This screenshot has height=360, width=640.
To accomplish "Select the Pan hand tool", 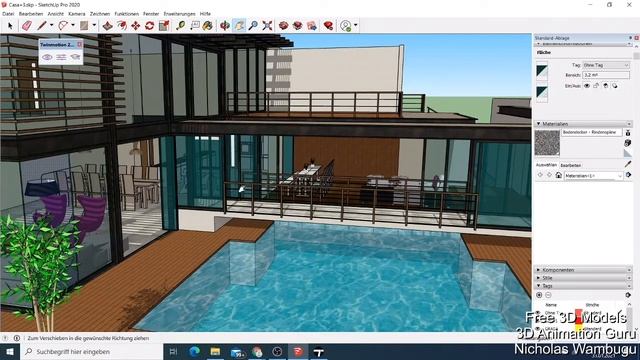I will [239, 26].
